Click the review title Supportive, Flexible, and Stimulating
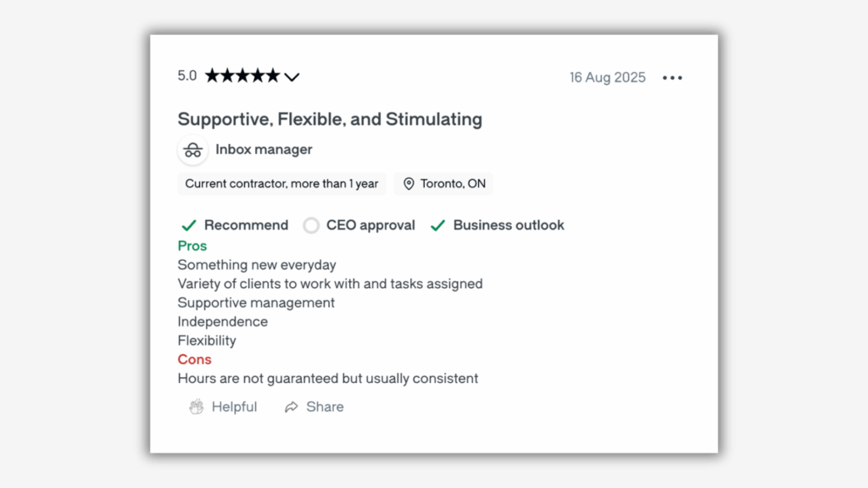This screenshot has width=868, height=488. coord(329,119)
